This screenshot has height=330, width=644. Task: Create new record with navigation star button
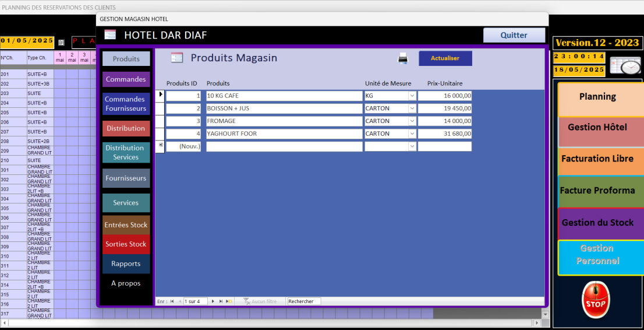point(229,301)
